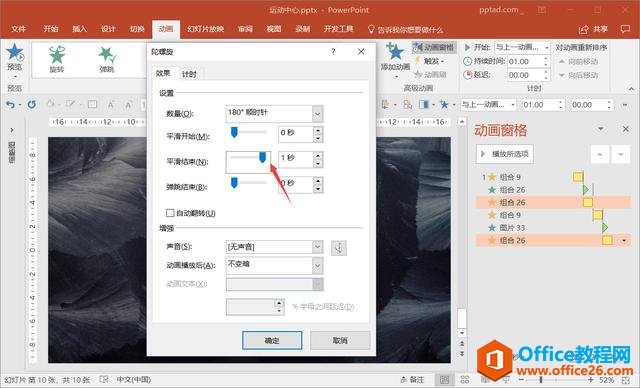The height and width of the screenshot is (388, 640).
Task: Move animation down with pane down arrow
Action: click(620, 154)
